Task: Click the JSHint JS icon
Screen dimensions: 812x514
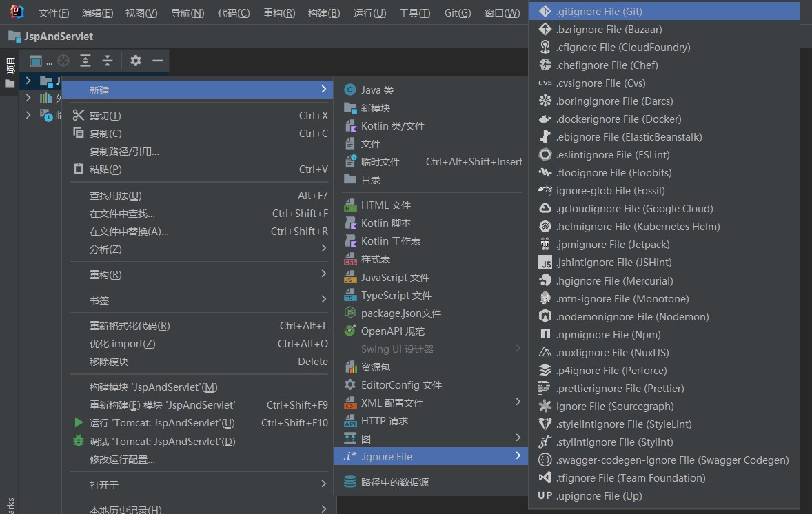Action: point(545,263)
